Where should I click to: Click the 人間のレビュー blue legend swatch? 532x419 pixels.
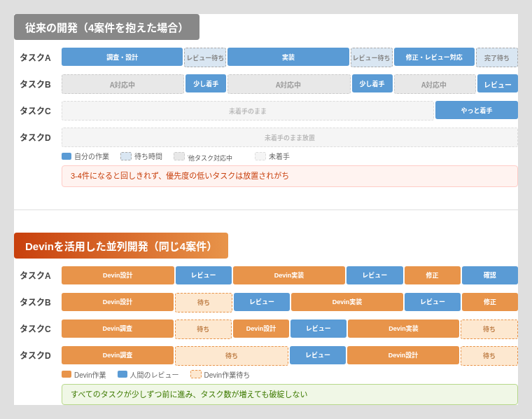click(122, 375)
